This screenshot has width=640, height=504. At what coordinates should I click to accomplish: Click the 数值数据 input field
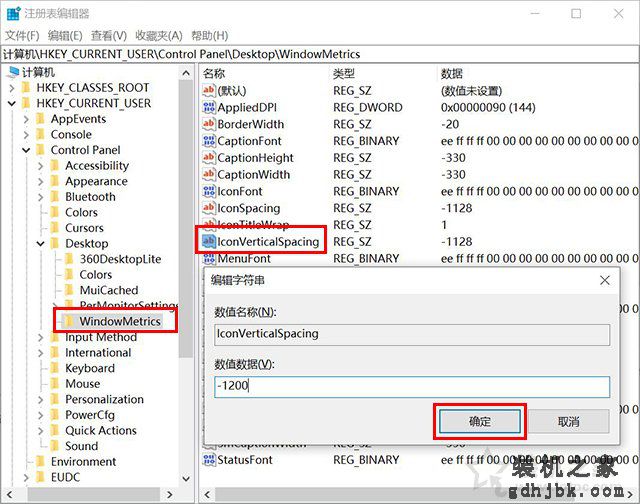coord(412,386)
